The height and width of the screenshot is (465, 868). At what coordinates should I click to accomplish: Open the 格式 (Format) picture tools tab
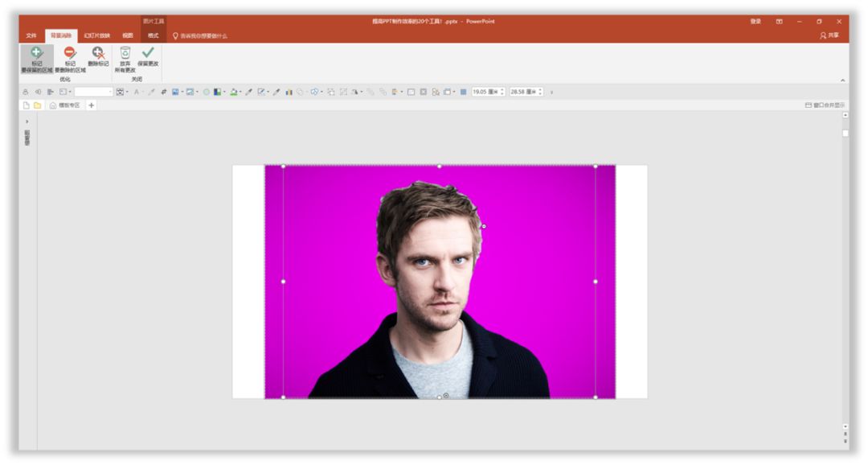click(153, 35)
